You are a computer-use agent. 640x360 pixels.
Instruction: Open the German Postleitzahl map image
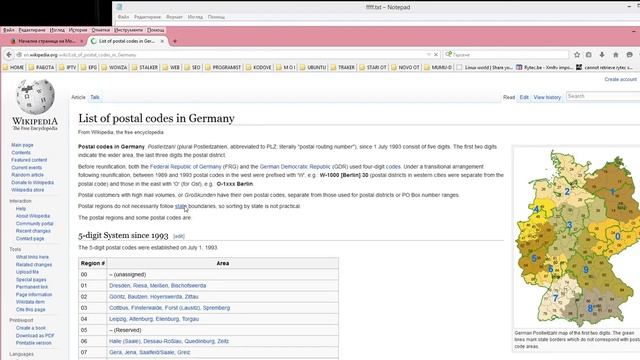click(x=578, y=237)
